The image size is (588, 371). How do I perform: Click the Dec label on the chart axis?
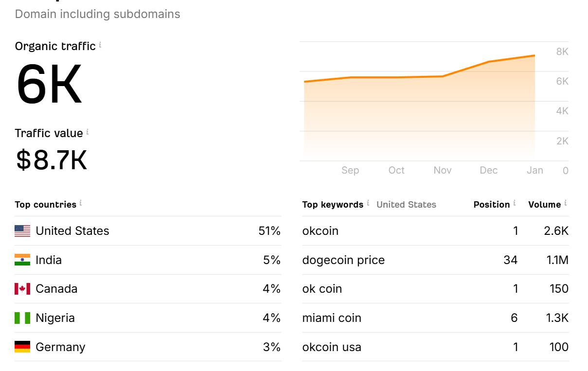pyautogui.click(x=488, y=170)
